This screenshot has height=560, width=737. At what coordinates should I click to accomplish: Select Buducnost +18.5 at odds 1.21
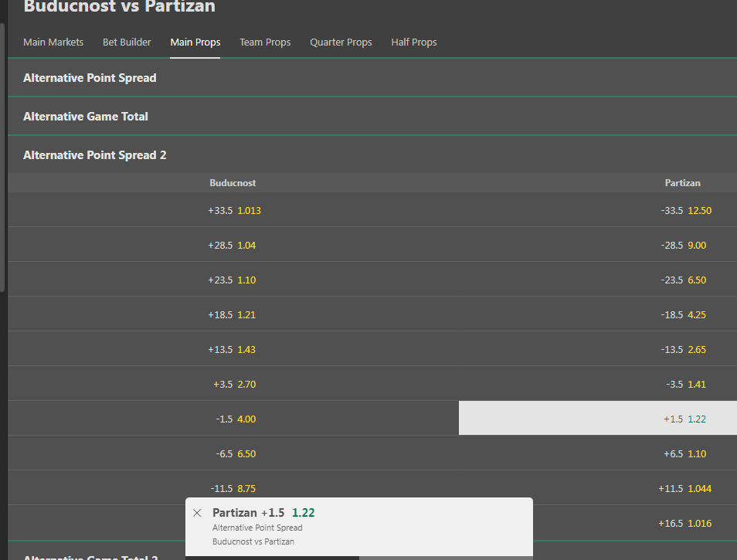[x=233, y=314]
